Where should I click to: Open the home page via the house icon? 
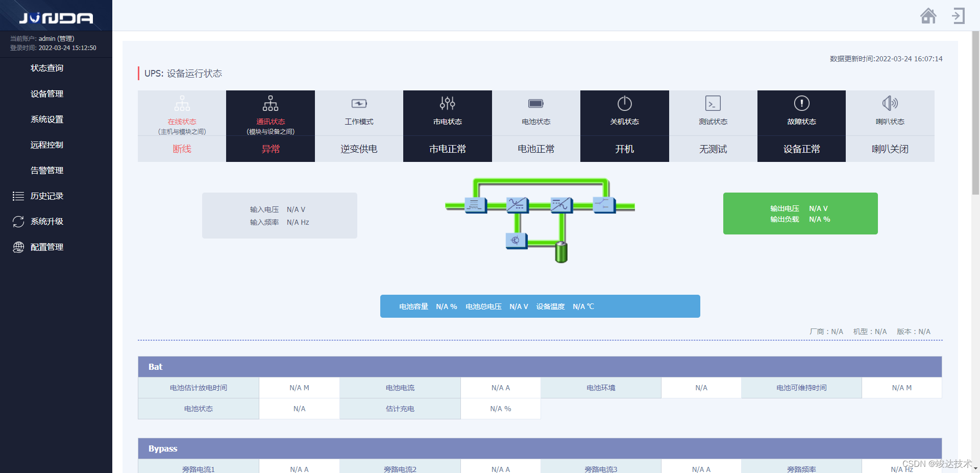(928, 16)
